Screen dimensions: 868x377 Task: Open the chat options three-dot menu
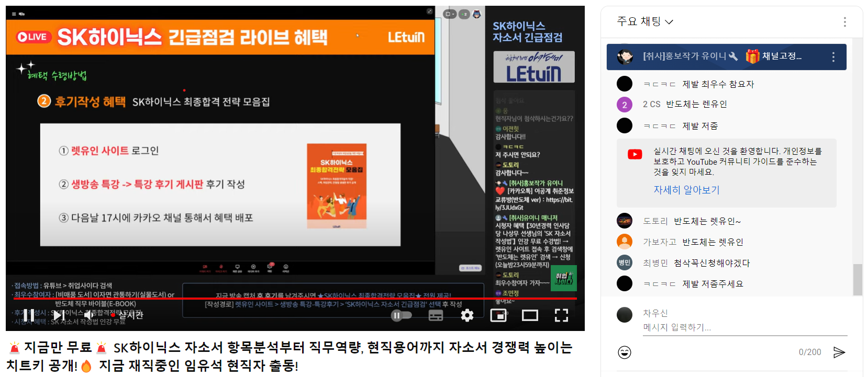click(844, 22)
